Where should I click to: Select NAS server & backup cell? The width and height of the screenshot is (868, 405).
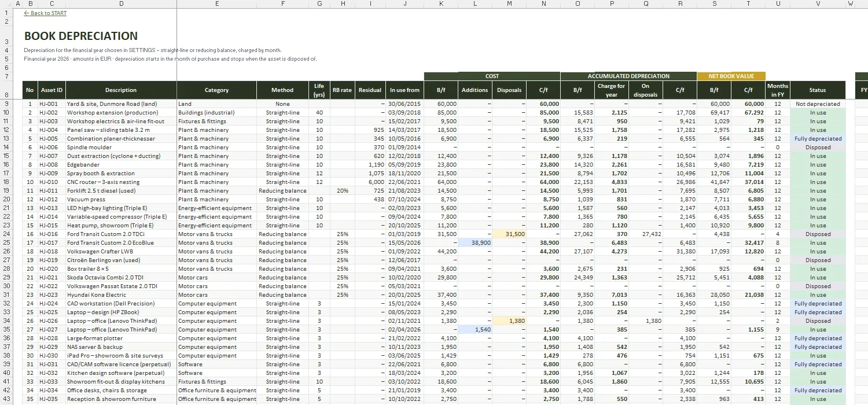click(x=121, y=347)
